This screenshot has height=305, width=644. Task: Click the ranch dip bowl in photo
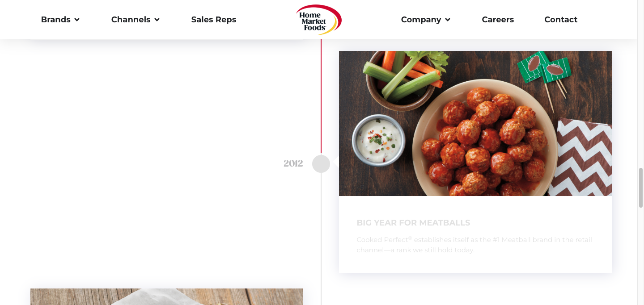[x=378, y=140]
